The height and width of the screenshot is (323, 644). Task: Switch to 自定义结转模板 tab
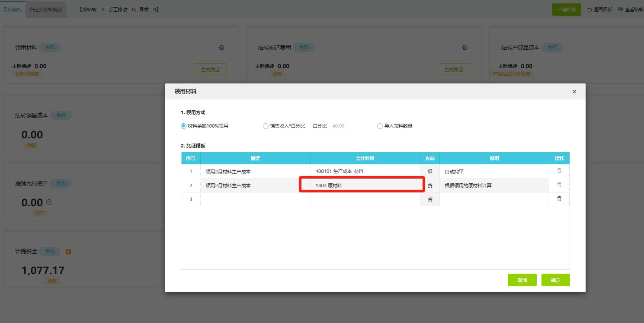tap(46, 9)
